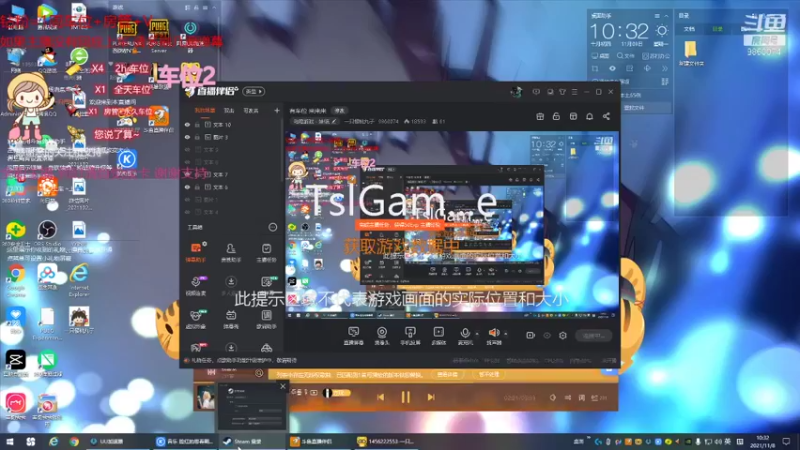
Task: Open the bell notifications icon above the preview
Action: coord(589,116)
